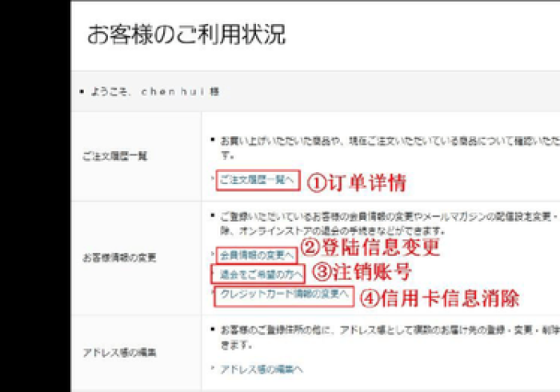
Task: Click the ようこそ chen hui welcome text
Action: [x=155, y=92]
